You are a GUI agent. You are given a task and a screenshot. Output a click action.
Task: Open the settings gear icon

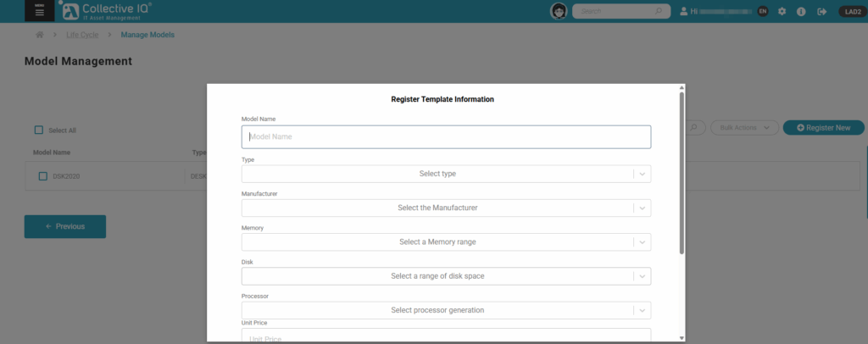782,11
